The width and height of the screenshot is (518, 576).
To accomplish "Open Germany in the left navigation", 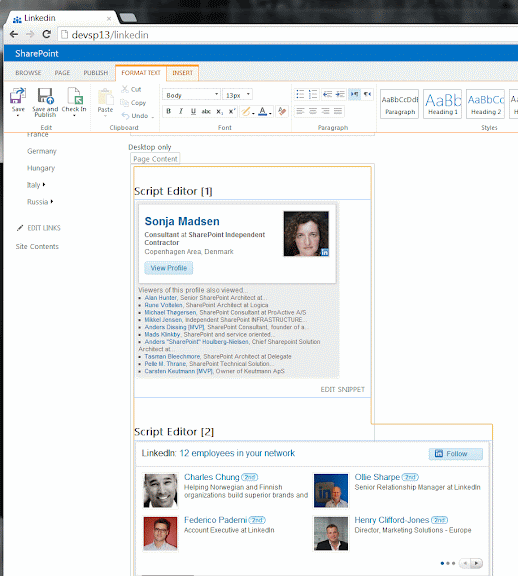I will point(42,151).
